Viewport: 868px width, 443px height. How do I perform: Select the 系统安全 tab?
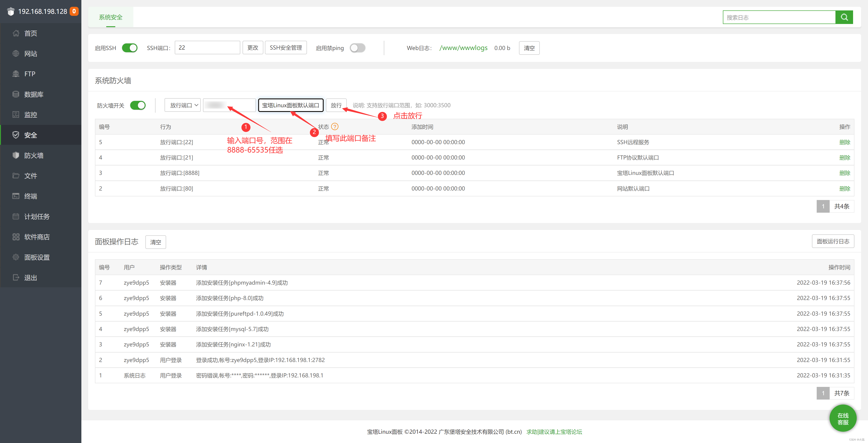[111, 17]
